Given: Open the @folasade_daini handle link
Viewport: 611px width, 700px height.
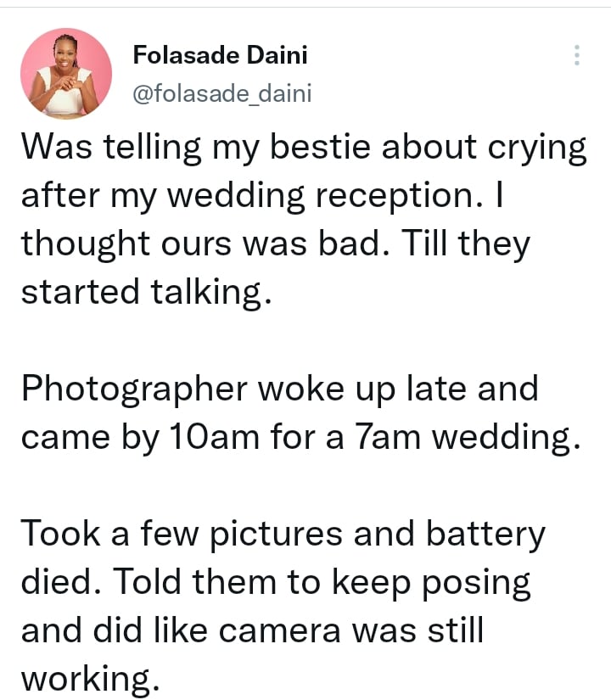Looking at the screenshot, I should pyautogui.click(x=222, y=93).
